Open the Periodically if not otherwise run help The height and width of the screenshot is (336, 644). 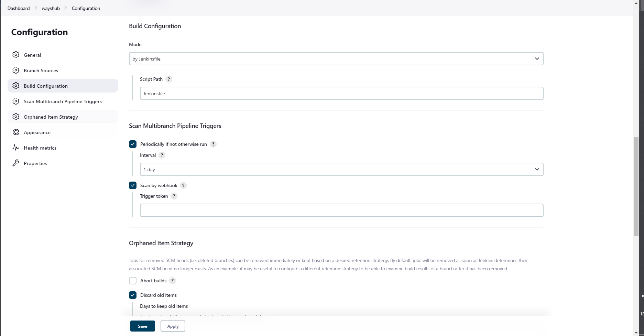213,144
